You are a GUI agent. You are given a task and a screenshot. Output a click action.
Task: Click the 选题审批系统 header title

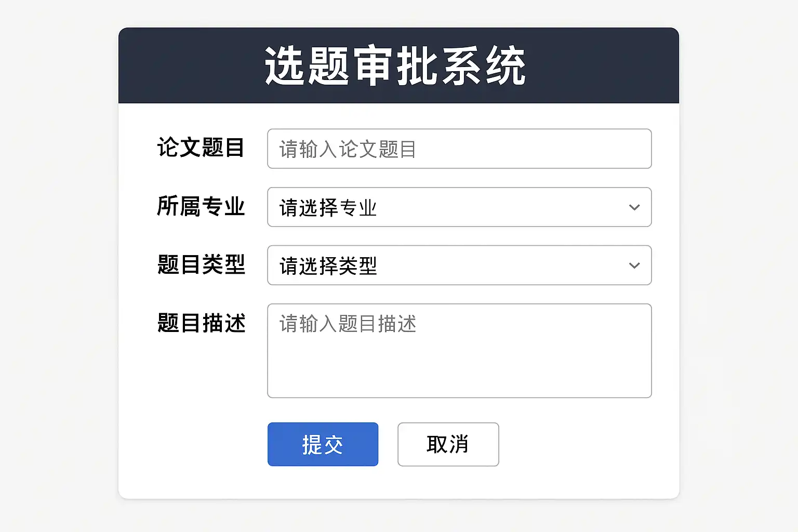click(x=395, y=66)
